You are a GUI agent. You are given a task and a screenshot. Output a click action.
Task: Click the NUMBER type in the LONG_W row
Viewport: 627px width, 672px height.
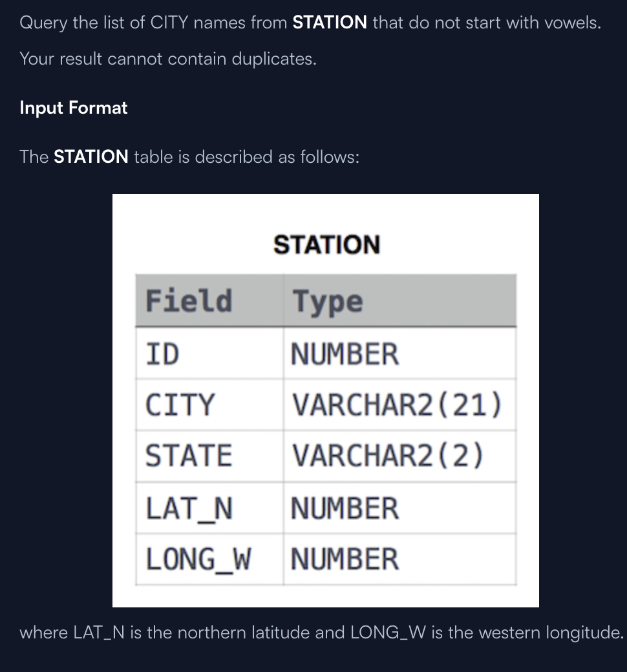345,559
